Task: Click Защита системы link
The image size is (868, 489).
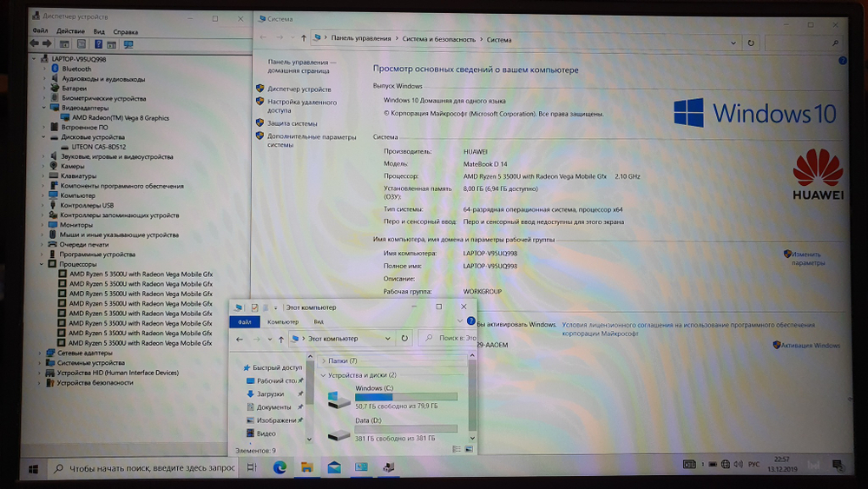Action: click(293, 123)
